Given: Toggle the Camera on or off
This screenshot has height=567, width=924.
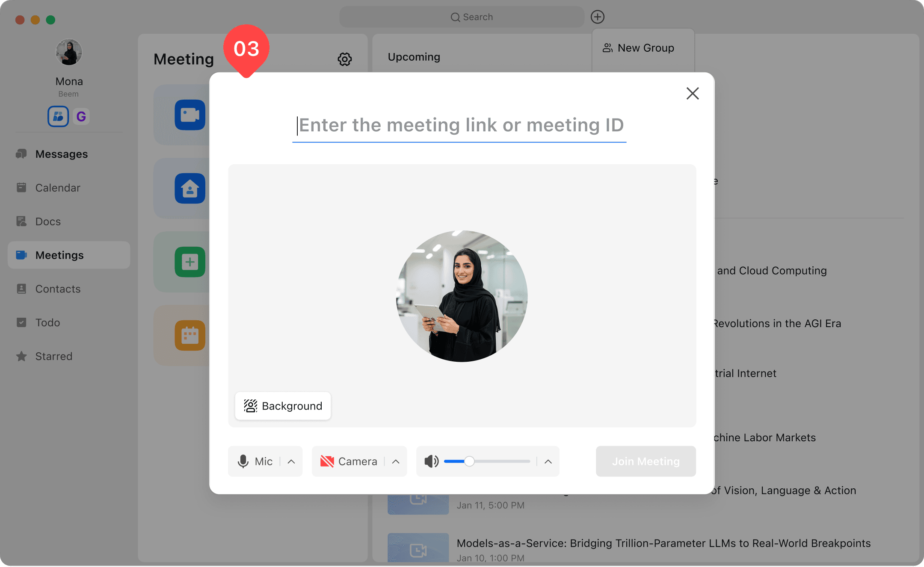Looking at the screenshot, I should 349,461.
